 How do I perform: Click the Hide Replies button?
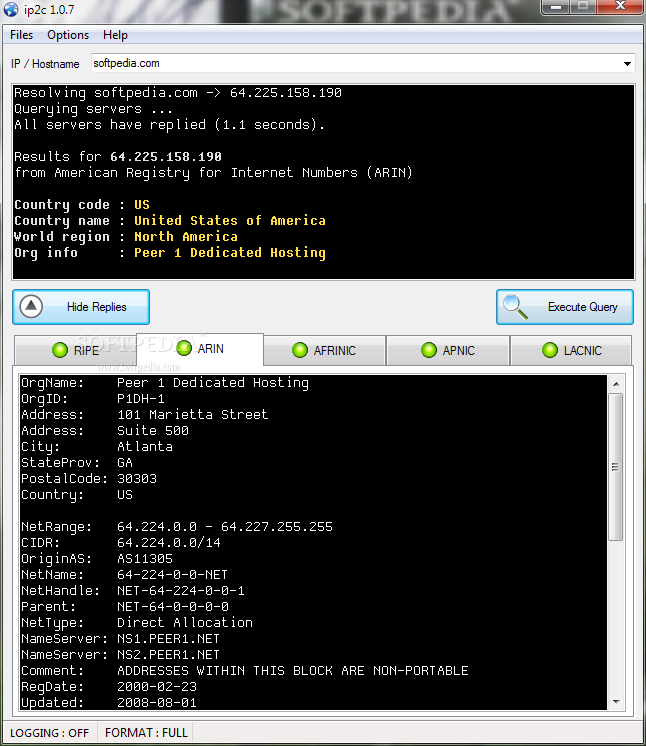pos(81,307)
